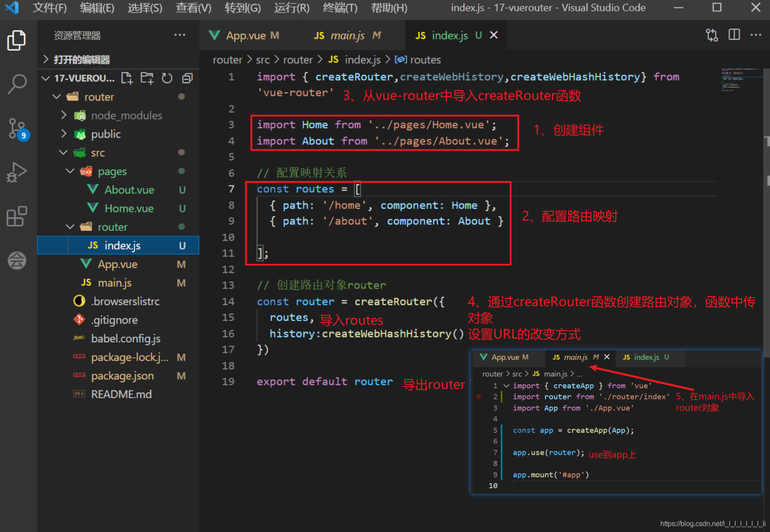Click the VS Code logo icon
Viewport: 770px width, 532px height.
pos(12,8)
